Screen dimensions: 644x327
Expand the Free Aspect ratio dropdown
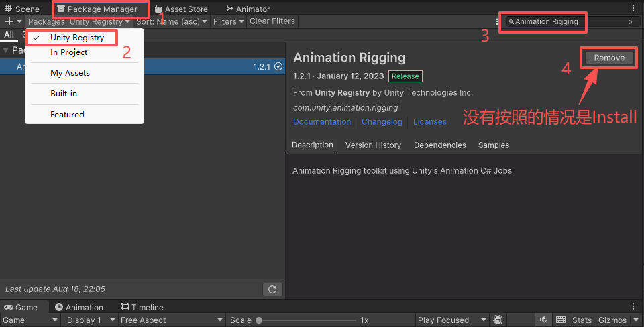(171, 320)
